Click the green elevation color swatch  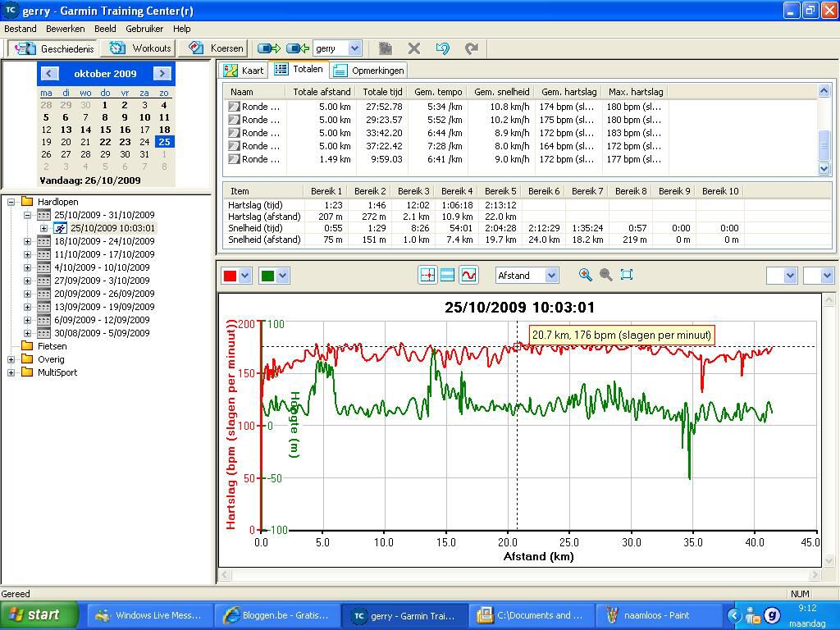(267, 276)
